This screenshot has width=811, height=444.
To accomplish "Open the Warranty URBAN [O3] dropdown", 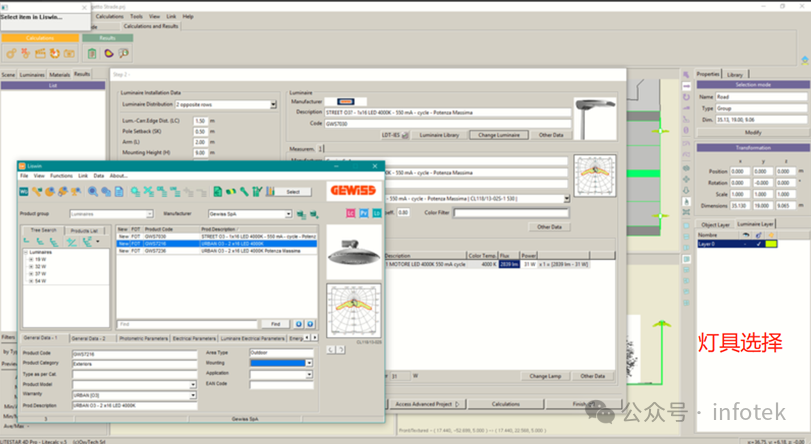I will 193,395.
